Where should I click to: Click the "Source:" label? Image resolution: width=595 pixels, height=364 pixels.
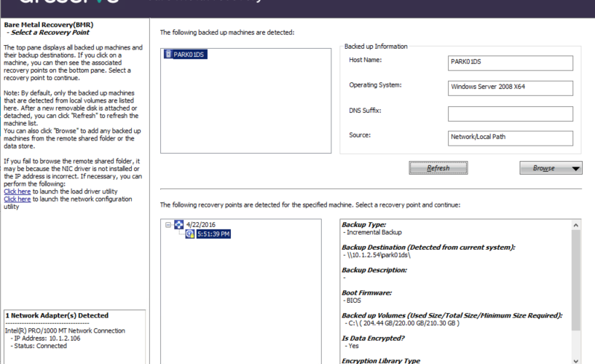pyautogui.click(x=360, y=135)
